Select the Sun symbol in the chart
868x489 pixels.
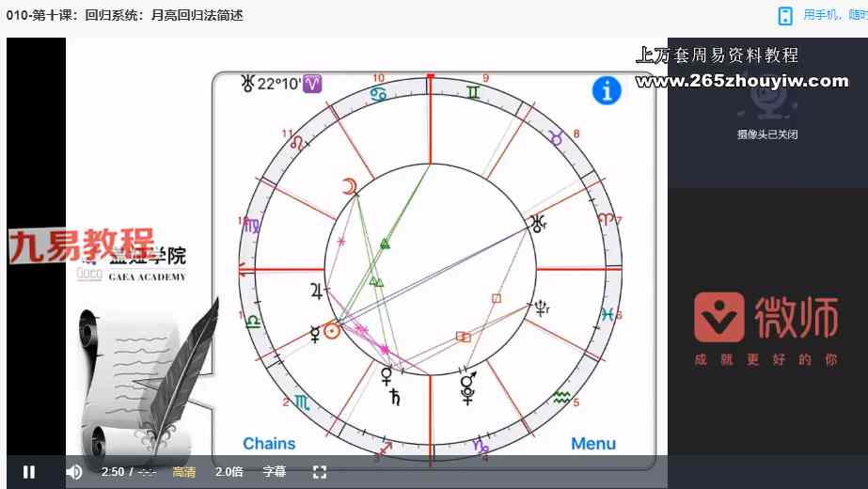coord(331,330)
